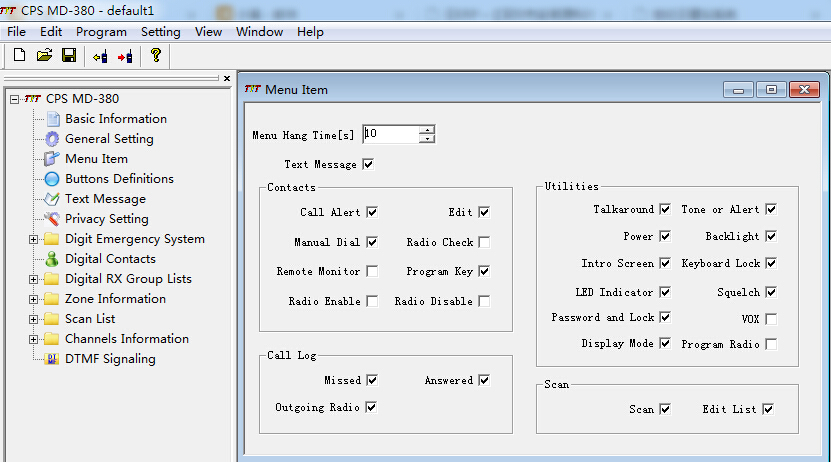Click the DTMF Signaling icon
Viewport: 831px width, 462px height.
click(51, 359)
